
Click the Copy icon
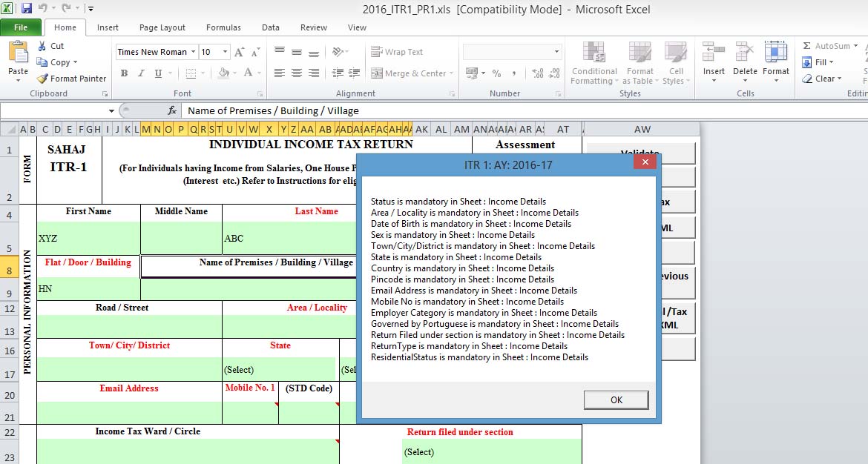pyautogui.click(x=42, y=62)
